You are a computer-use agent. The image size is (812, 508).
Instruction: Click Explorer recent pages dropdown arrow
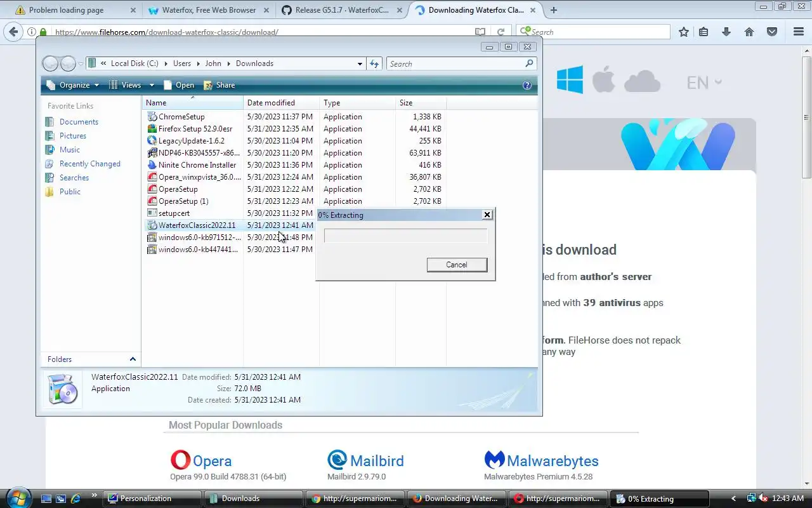click(81, 63)
